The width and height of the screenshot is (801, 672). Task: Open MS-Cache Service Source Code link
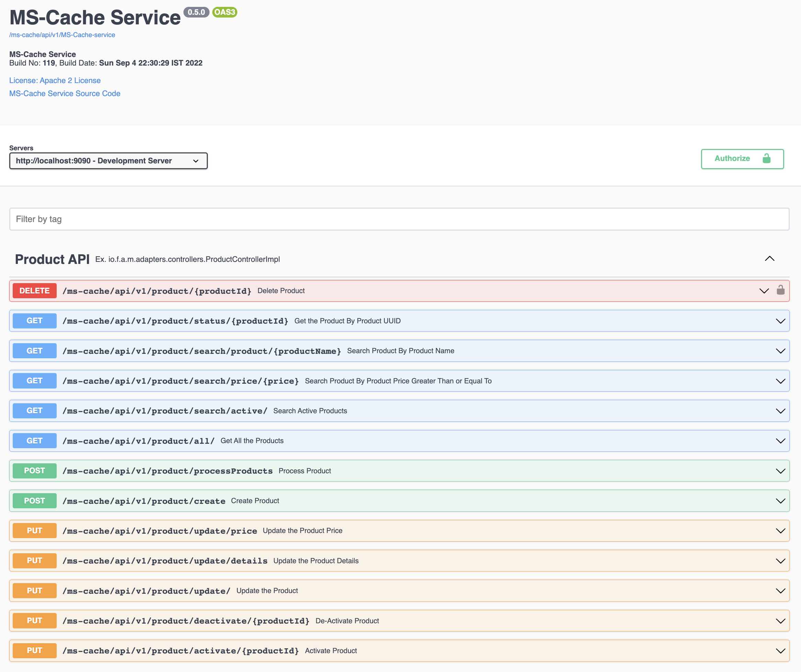click(65, 93)
